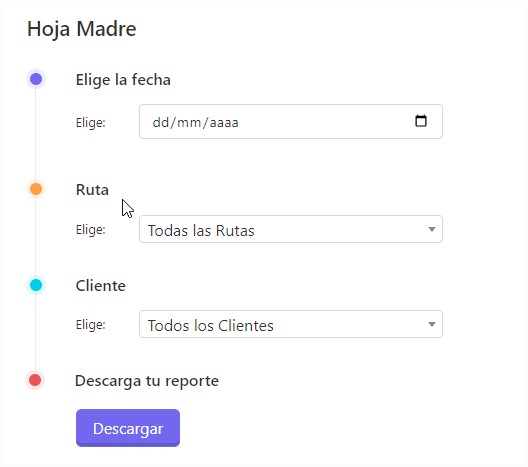Click the dd/mm/aaaa date field
Viewport: 528px width, 467px height.
(x=291, y=122)
